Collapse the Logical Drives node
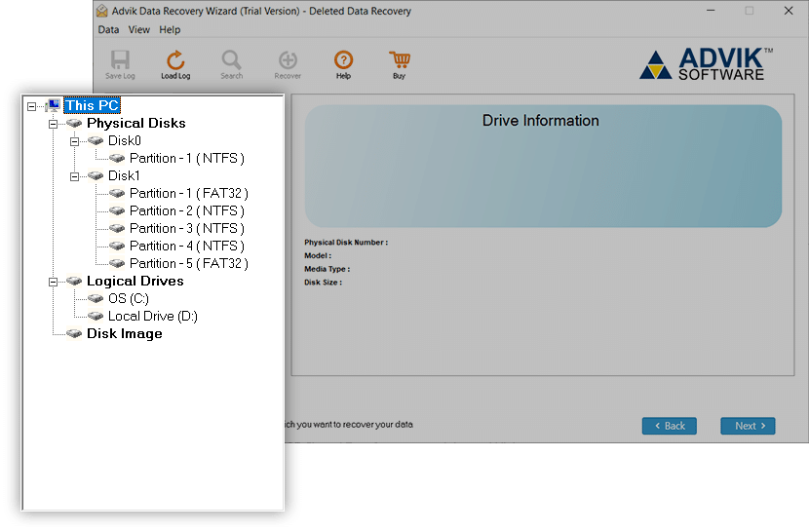The height and width of the screenshot is (532, 809). (x=53, y=282)
